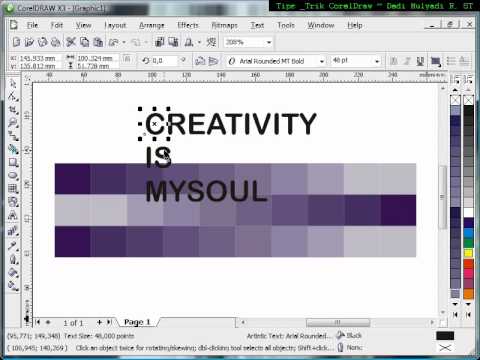Print using the Print toolbar icon
This screenshot has width=480, height=360.
pos(56,42)
